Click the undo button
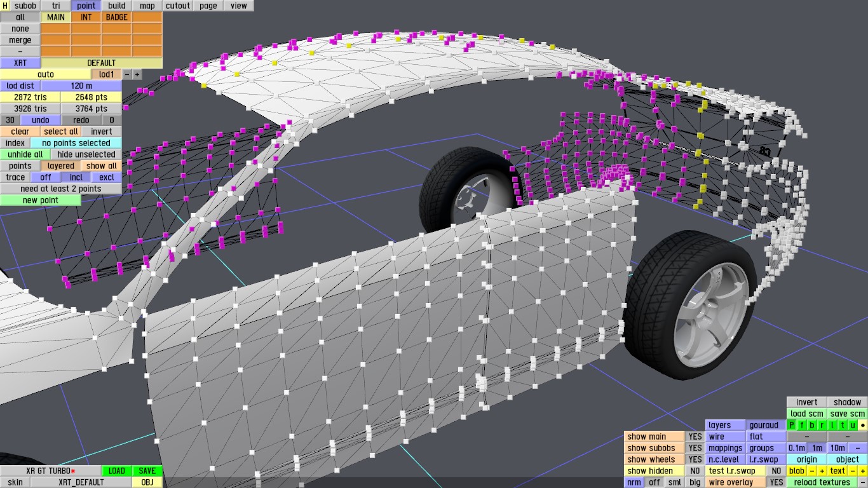Image resolution: width=868 pixels, height=488 pixels. (41, 120)
